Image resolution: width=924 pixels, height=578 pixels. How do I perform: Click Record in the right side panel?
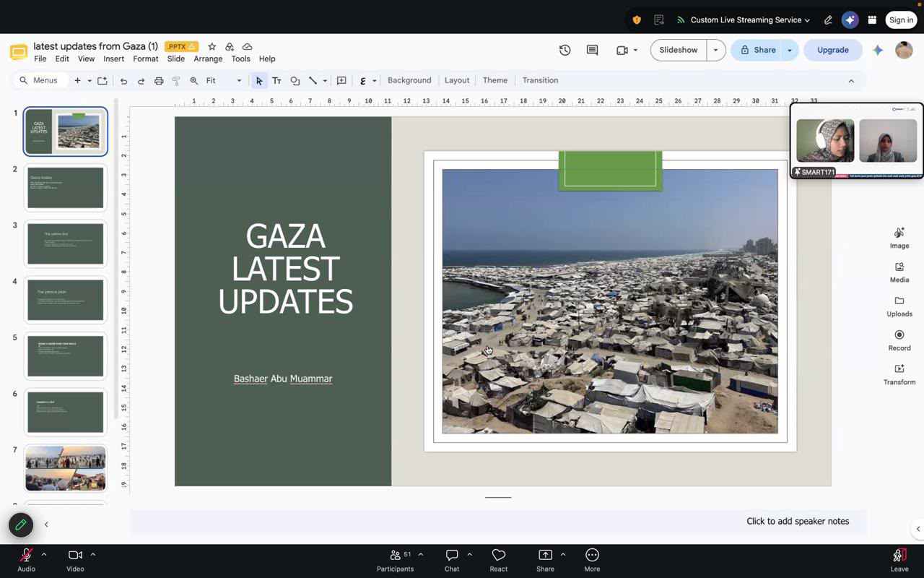(x=899, y=340)
